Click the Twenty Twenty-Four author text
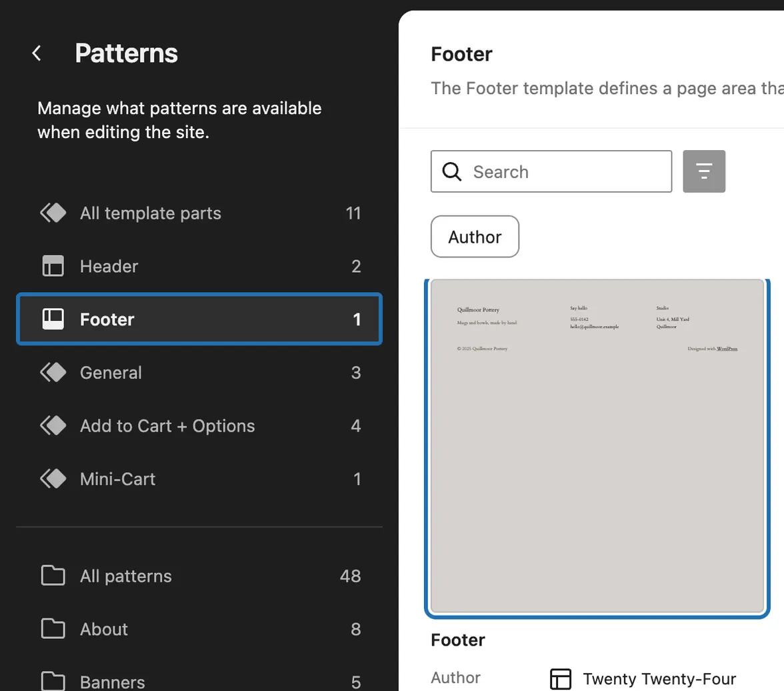 (659, 679)
